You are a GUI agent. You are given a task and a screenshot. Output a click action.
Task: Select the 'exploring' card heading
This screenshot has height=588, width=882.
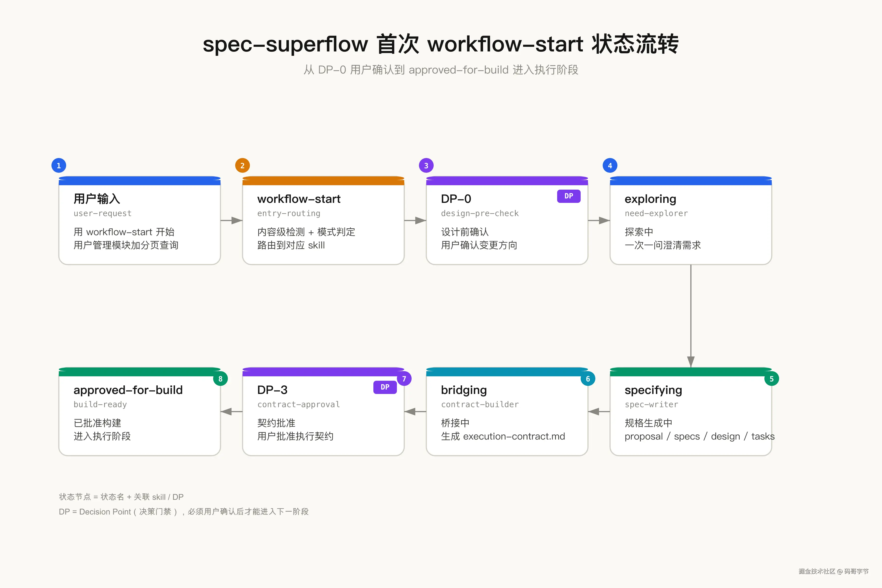pos(650,199)
